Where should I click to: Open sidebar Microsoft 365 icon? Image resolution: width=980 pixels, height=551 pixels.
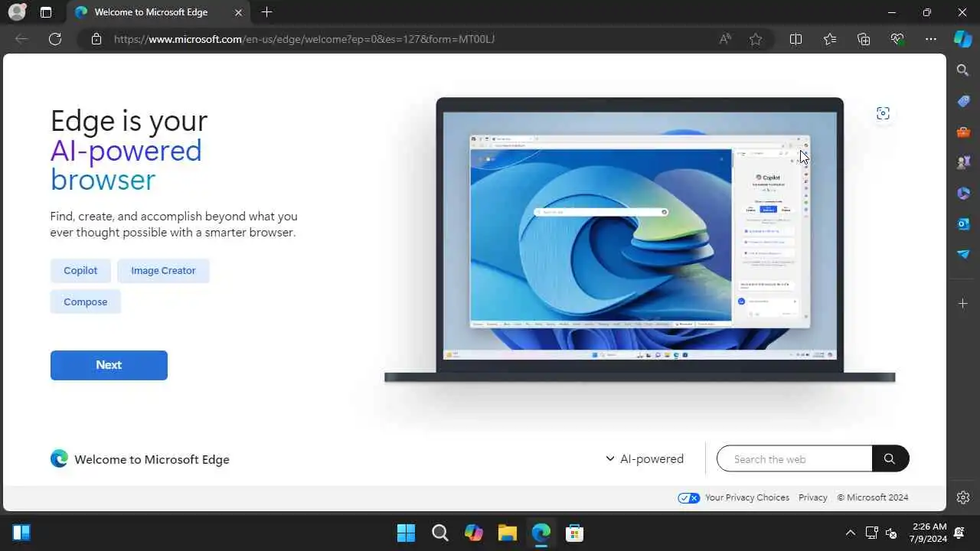963,193
